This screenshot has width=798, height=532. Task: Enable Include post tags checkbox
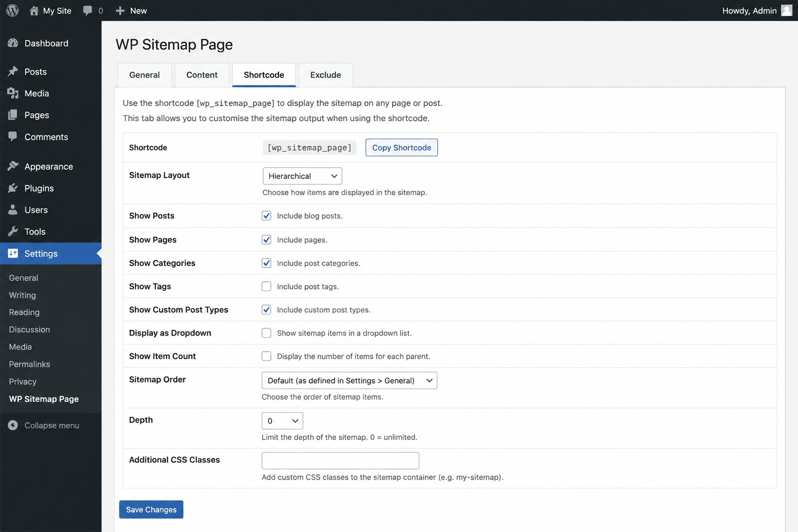[267, 286]
